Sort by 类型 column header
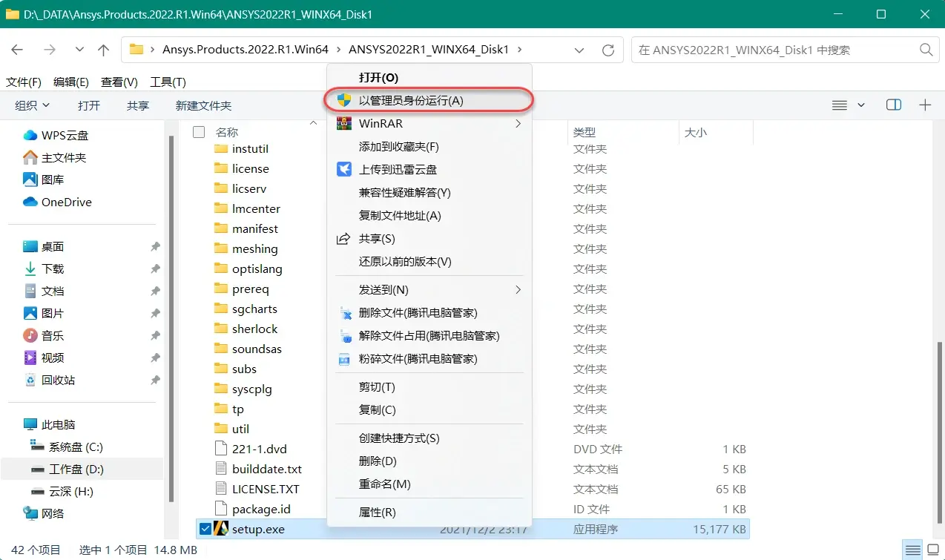The width and height of the screenshot is (945, 560). tap(585, 132)
